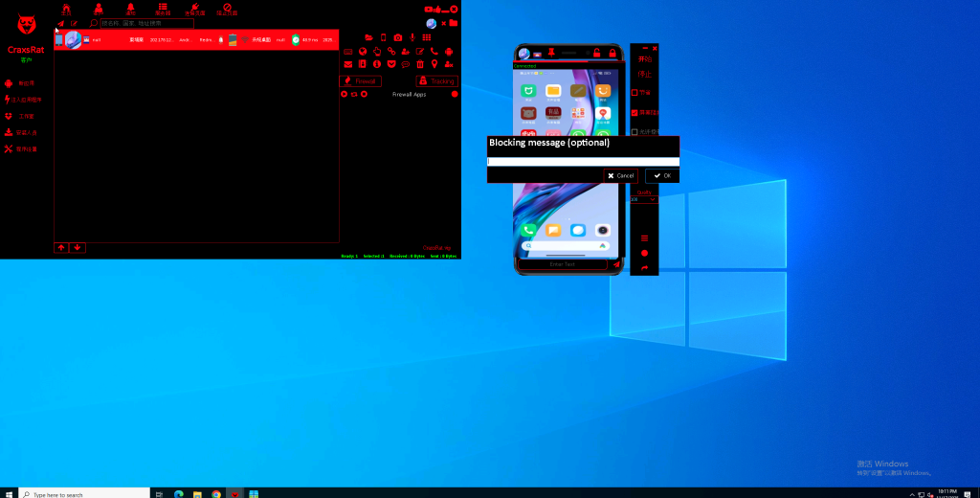This screenshot has height=498, width=980.
Task: Click the contact book icon in right panel
Action: [x=363, y=64]
